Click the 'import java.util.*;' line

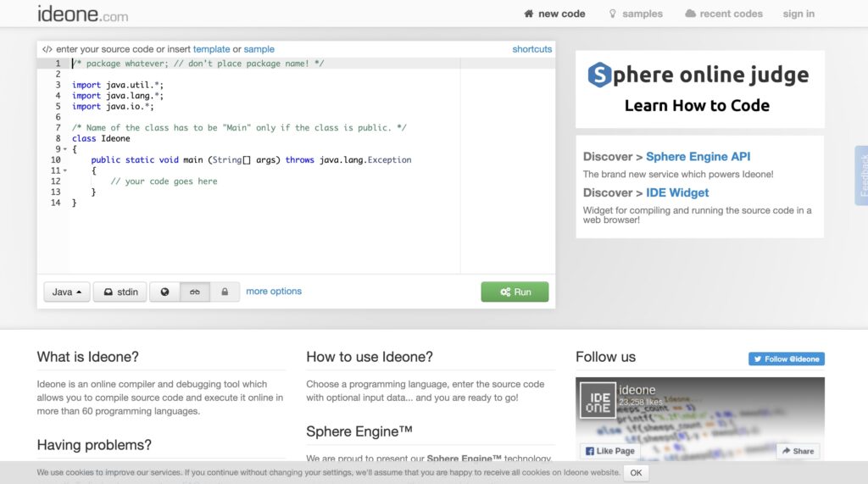point(118,85)
